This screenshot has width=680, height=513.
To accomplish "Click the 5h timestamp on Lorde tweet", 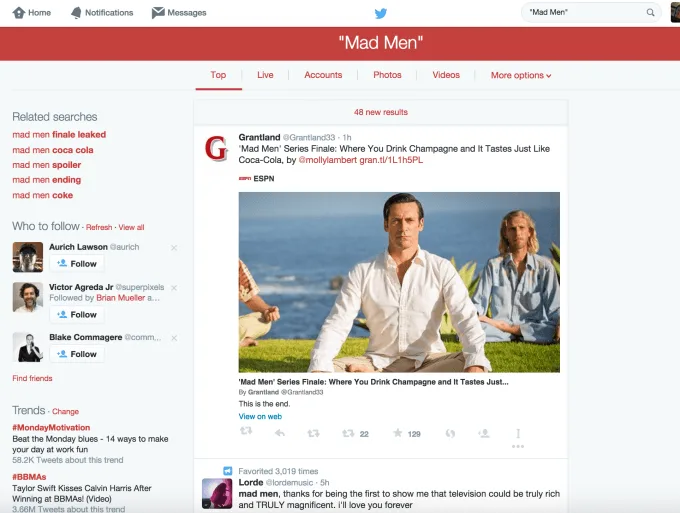I will coord(325,483).
